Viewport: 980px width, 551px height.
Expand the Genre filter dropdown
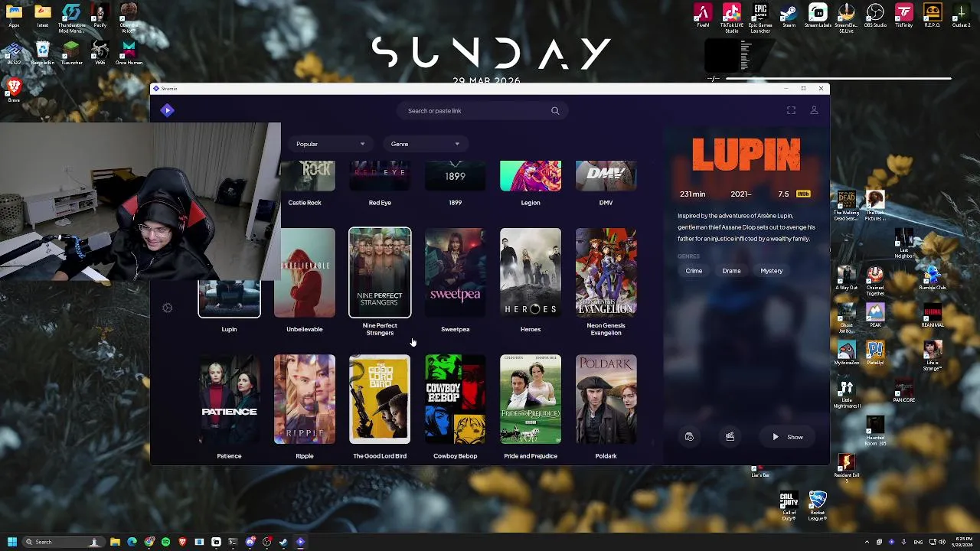click(x=425, y=144)
